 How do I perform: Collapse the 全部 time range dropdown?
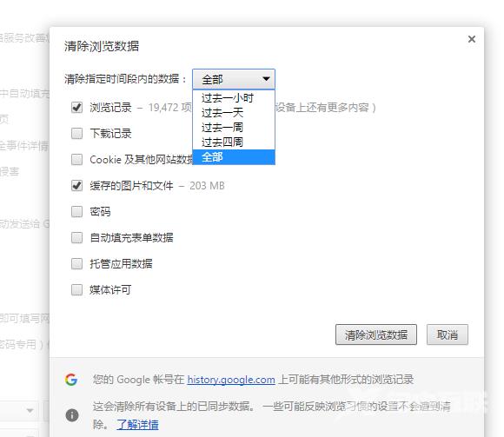pyautogui.click(x=234, y=79)
